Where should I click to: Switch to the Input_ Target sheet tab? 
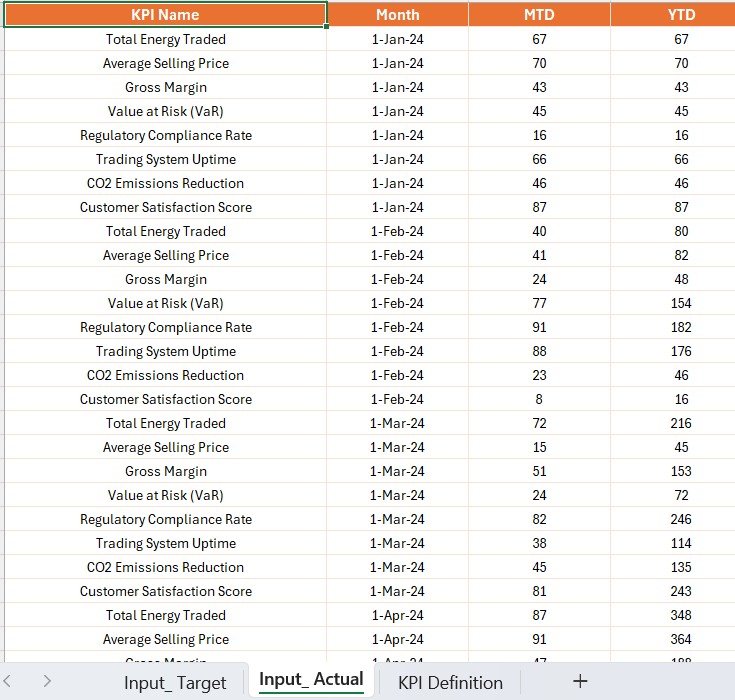[x=175, y=683]
